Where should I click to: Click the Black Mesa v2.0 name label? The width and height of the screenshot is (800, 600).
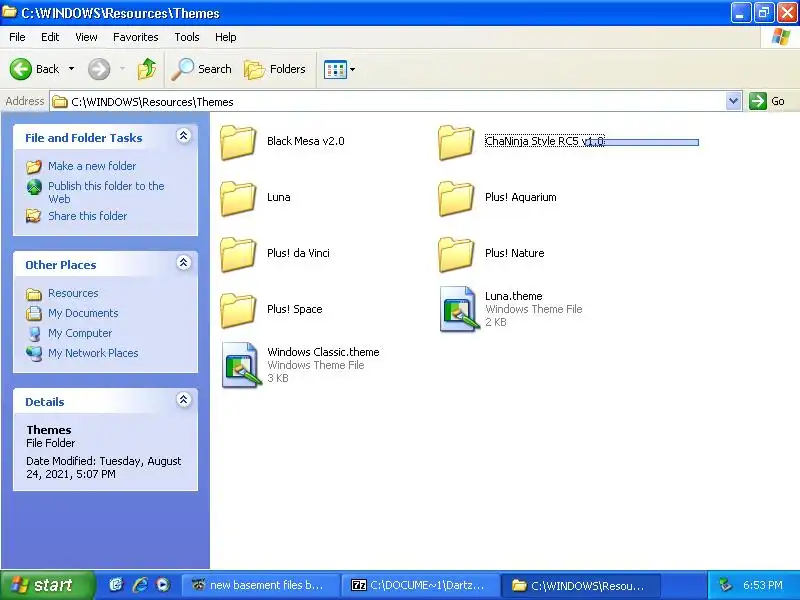306,141
